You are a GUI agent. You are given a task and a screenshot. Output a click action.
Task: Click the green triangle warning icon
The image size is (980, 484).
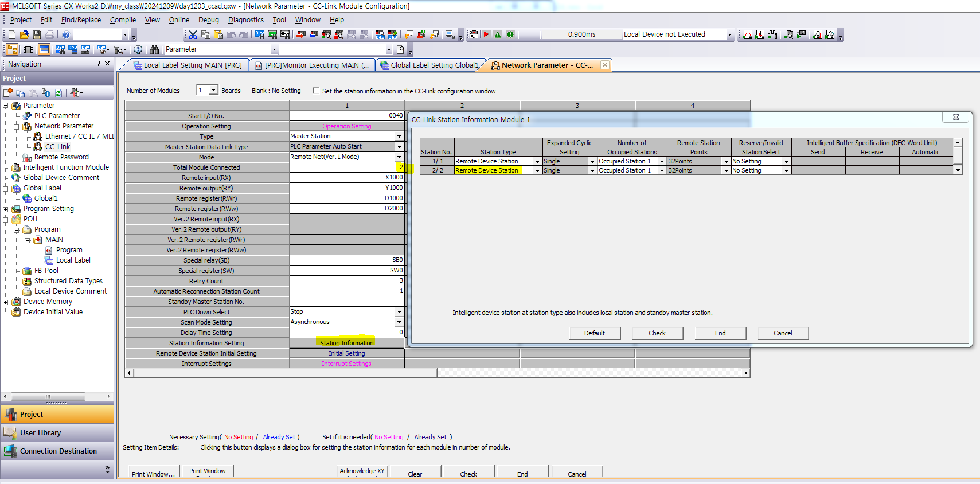pyautogui.click(x=498, y=34)
